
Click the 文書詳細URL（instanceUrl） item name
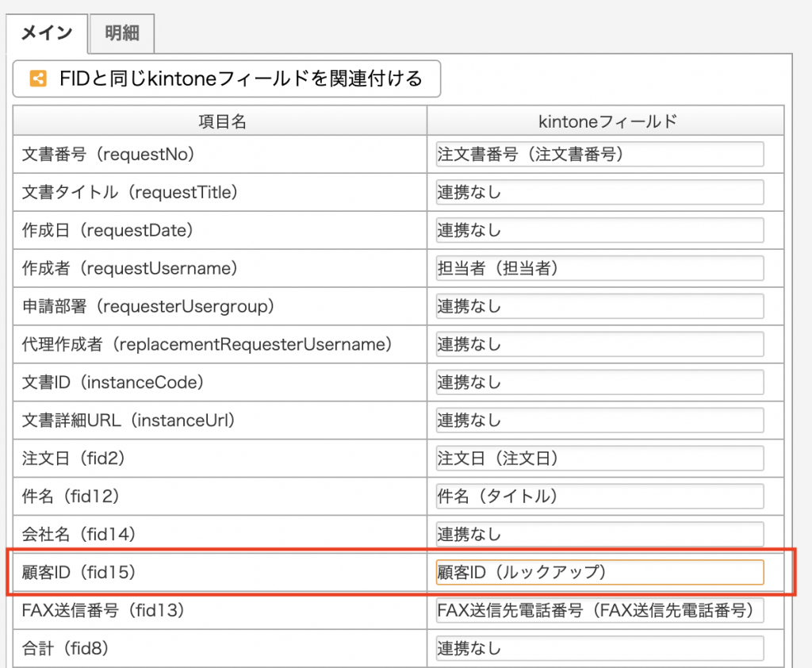[x=128, y=420]
